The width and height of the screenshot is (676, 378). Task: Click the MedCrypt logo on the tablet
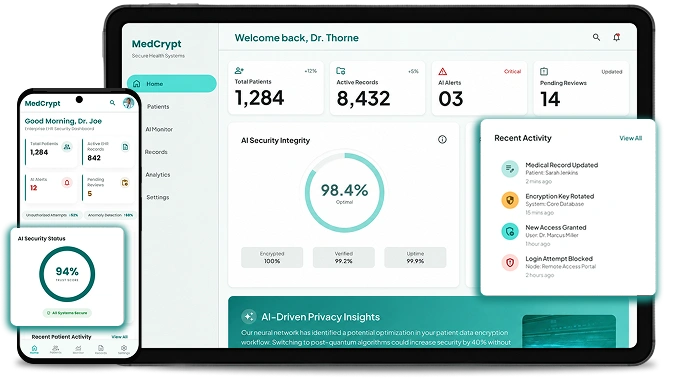(156, 44)
